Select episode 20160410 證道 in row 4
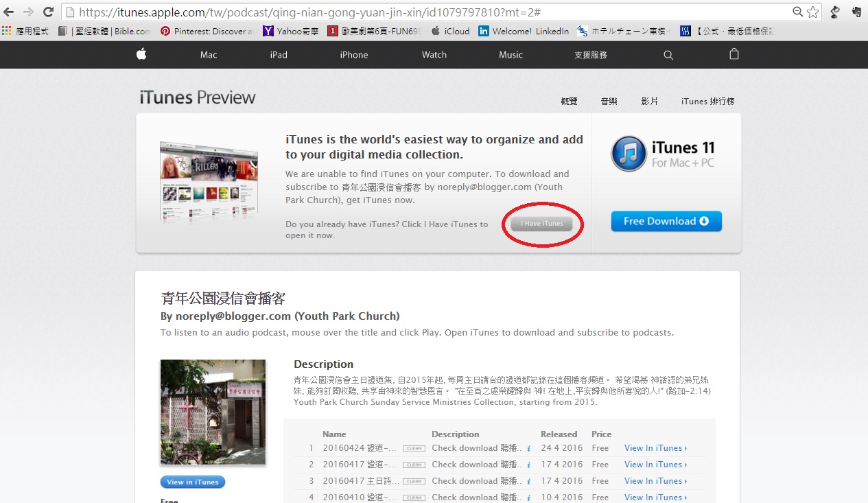The height and width of the screenshot is (503, 868). click(x=360, y=498)
